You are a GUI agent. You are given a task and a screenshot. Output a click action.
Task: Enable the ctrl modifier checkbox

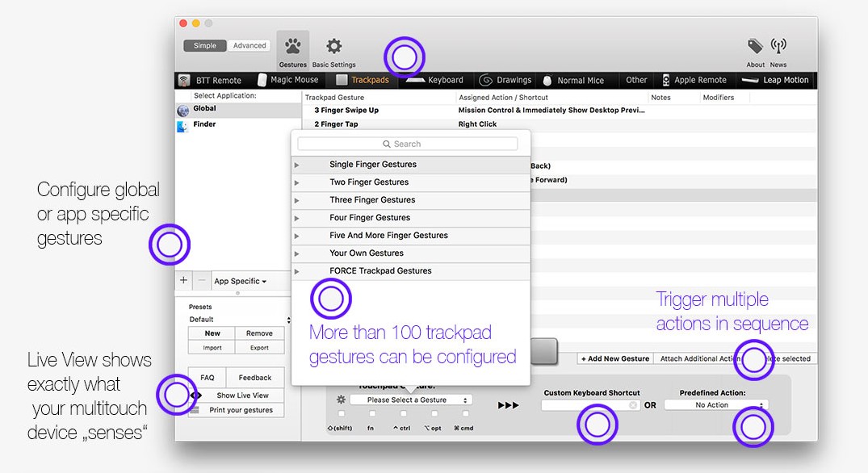[x=402, y=414]
